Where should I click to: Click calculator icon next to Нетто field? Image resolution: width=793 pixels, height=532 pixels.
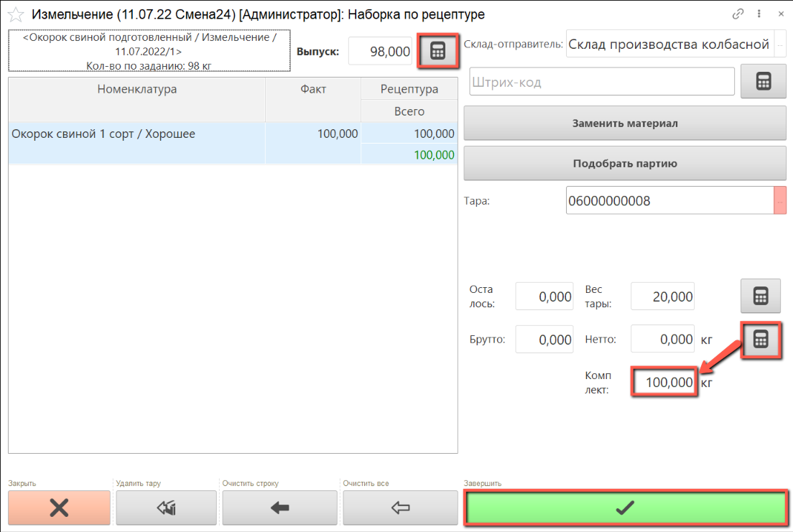pyautogui.click(x=761, y=340)
